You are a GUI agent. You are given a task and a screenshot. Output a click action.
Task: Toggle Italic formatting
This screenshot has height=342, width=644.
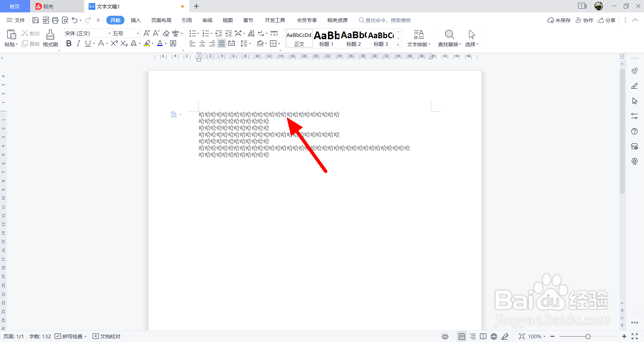click(x=78, y=43)
